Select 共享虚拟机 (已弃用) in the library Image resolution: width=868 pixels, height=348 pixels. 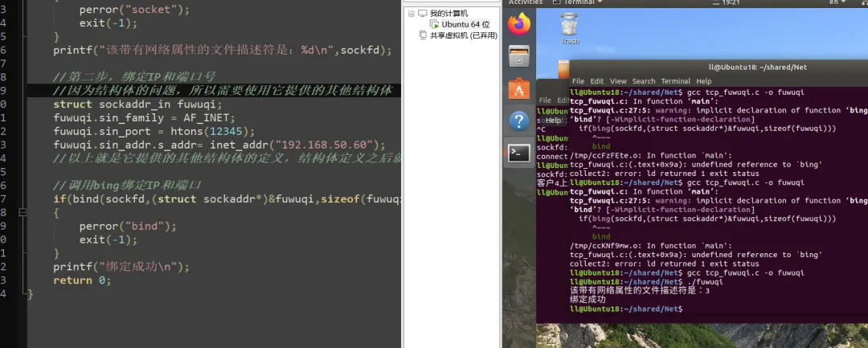click(464, 35)
